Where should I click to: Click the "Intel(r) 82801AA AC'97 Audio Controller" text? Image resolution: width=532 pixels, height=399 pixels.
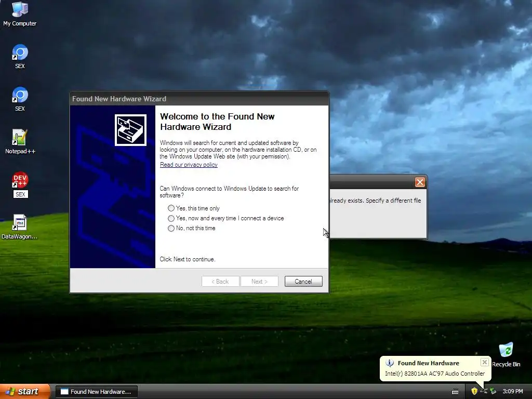coord(435,373)
